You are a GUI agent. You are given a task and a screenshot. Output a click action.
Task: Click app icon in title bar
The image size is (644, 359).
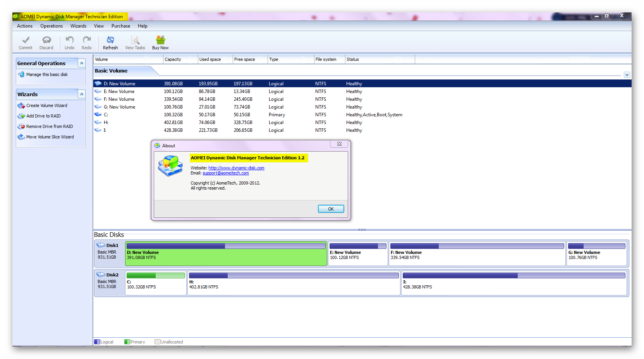click(x=16, y=16)
